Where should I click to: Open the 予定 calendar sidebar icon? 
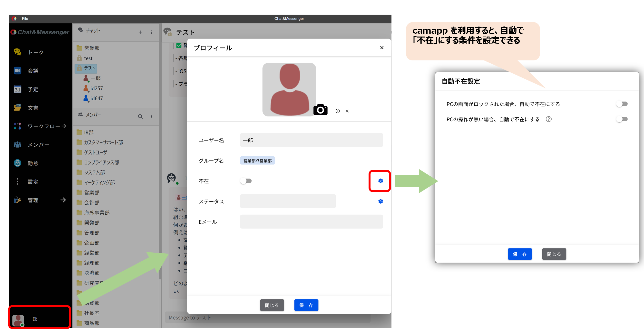(18, 89)
